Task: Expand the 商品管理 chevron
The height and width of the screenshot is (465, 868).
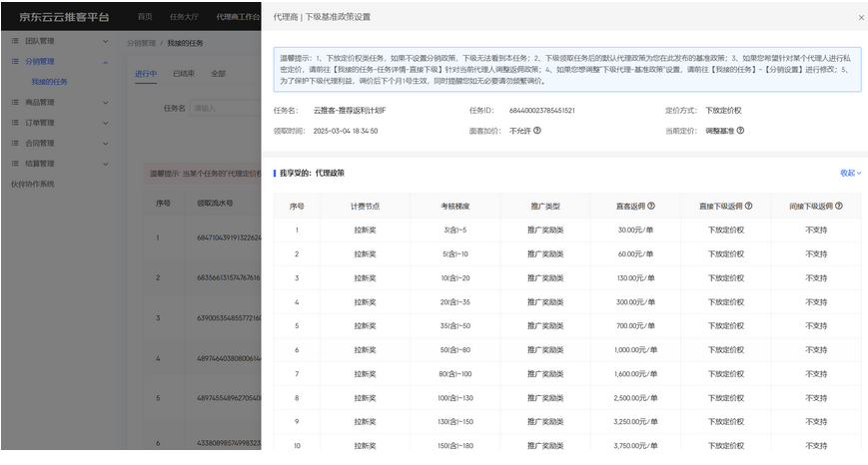Action: pos(105,103)
